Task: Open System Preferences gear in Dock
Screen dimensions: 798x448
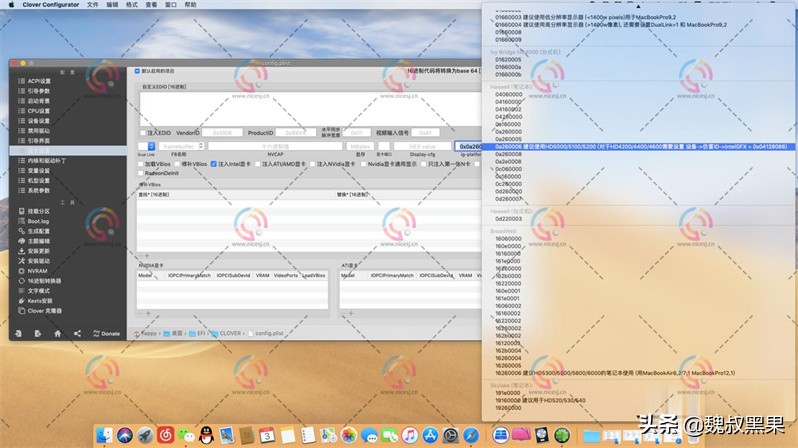Action: (x=450, y=435)
